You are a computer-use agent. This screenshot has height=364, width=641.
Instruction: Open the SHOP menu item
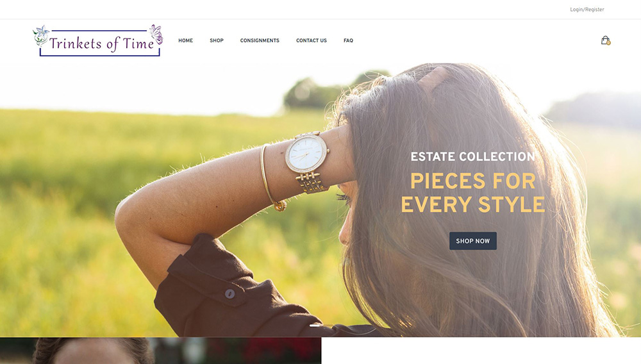[217, 40]
